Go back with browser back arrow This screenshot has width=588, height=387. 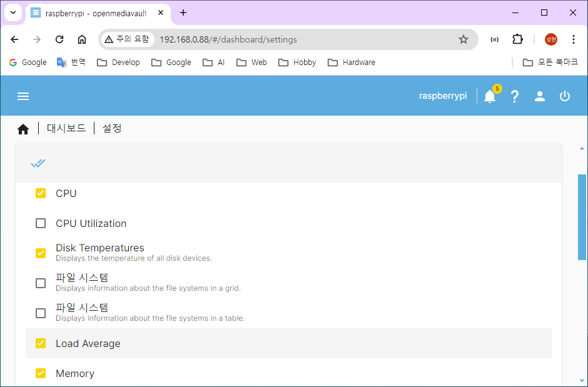click(x=14, y=39)
